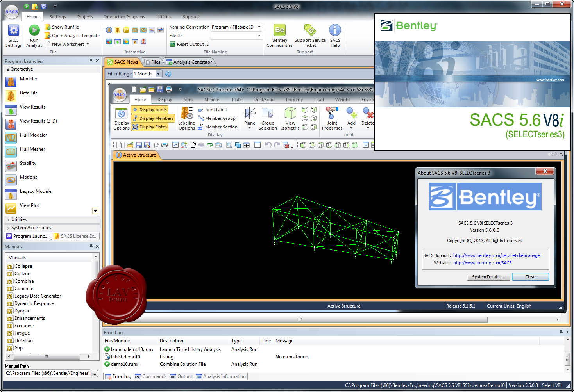Click Show Runfile

click(x=62, y=27)
